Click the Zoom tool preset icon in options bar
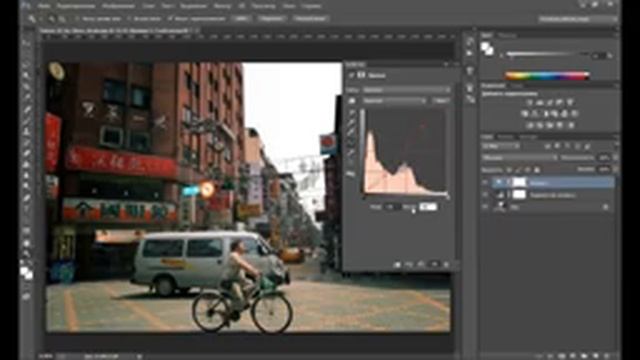640x360 pixels. tap(32, 19)
